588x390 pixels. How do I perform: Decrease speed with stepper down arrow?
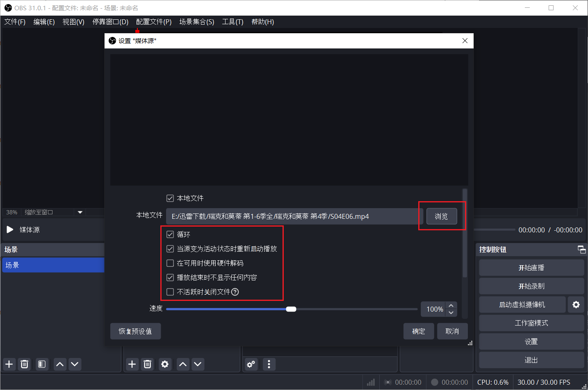point(451,313)
